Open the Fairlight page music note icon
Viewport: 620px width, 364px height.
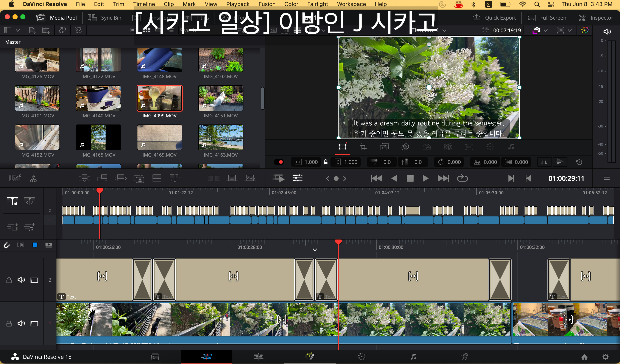pos(413,356)
